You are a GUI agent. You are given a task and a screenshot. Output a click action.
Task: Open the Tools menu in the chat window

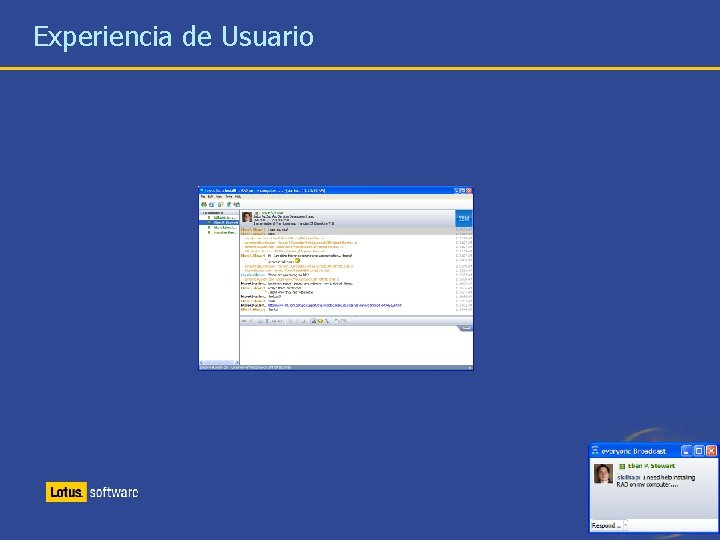pos(229,197)
